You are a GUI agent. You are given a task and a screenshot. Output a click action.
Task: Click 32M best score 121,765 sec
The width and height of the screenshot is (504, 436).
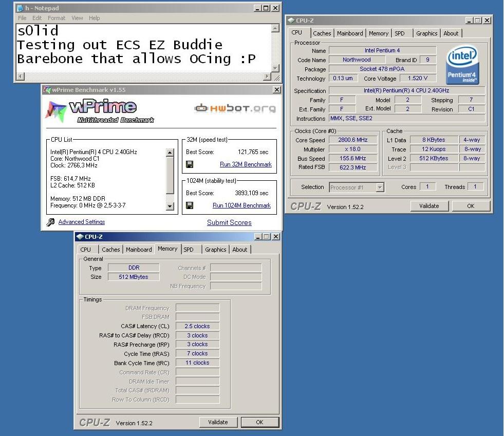[x=253, y=152]
